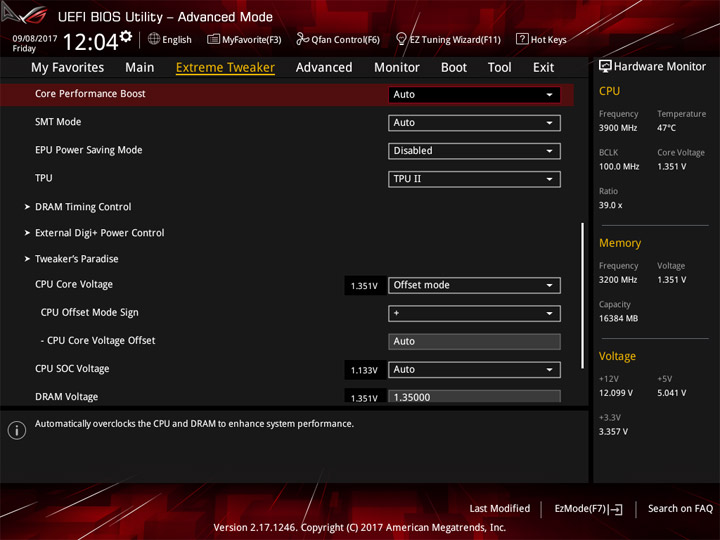Click the 100.0 MHz BCLK value
Screen dimensions: 720x540
pyautogui.click(x=619, y=166)
